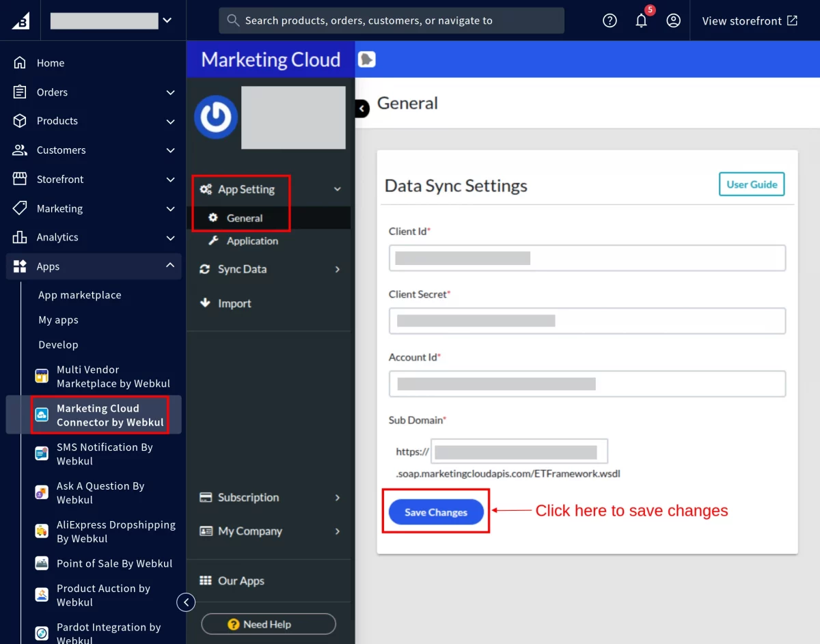Click the Client Id input field
820x644 pixels.
(x=587, y=258)
